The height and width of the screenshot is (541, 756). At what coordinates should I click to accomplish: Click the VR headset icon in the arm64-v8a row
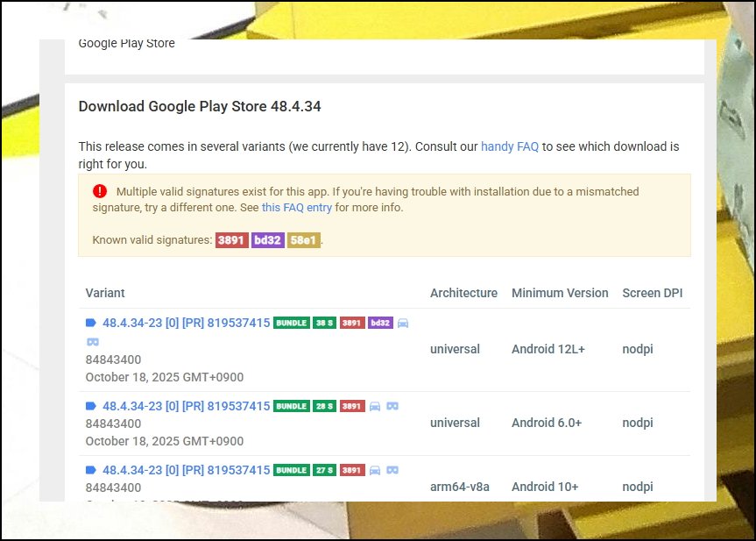point(392,470)
